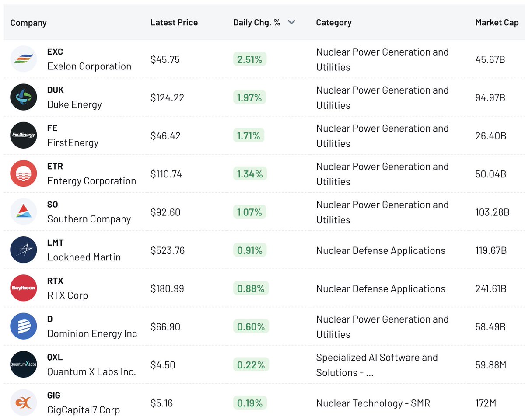Select the Entergy Corporation red logo
The width and height of the screenshot is (525, 420).
coord(24,174)
